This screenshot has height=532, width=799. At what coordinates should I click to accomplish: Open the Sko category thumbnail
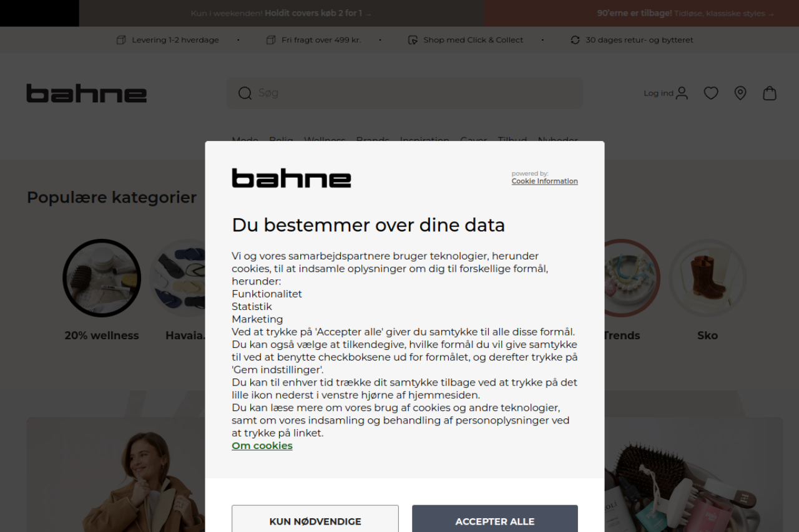[x=707, y=278]
